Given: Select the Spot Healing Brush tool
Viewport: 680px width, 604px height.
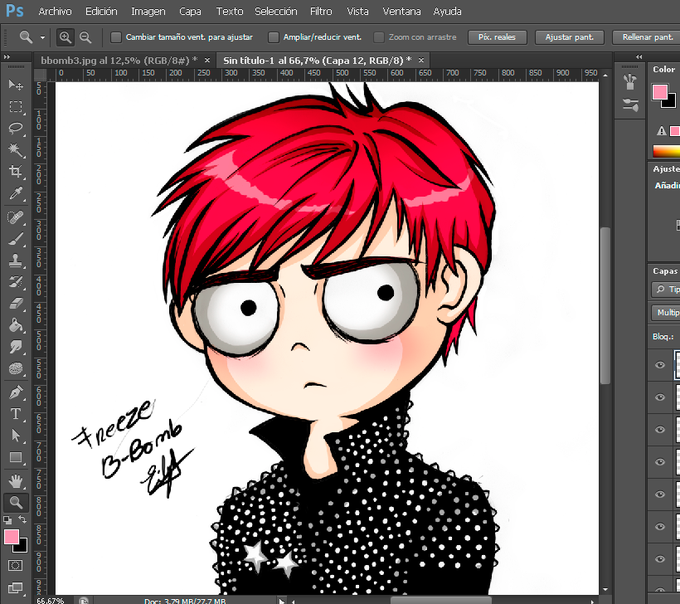Looking at the screenshot, I should click(x=16, y=217).
